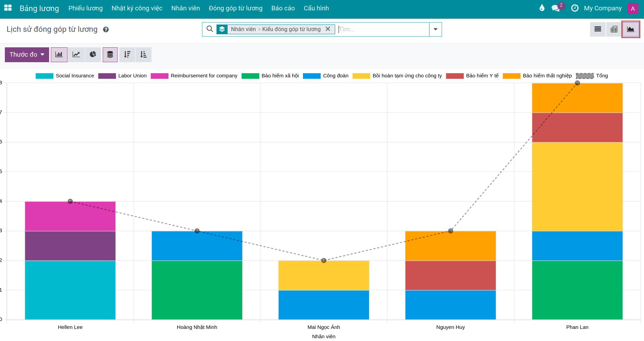Click the search magnifier icon

(x=210, y=29)
